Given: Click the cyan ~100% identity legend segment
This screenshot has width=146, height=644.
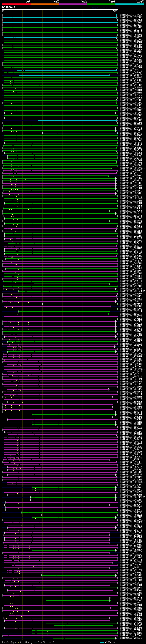Looking at the screenshot, I should point(130,4).
